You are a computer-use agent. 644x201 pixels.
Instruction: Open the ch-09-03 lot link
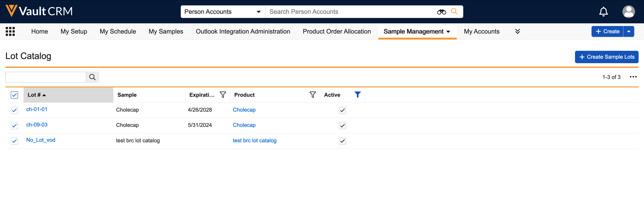coord(37,125)
